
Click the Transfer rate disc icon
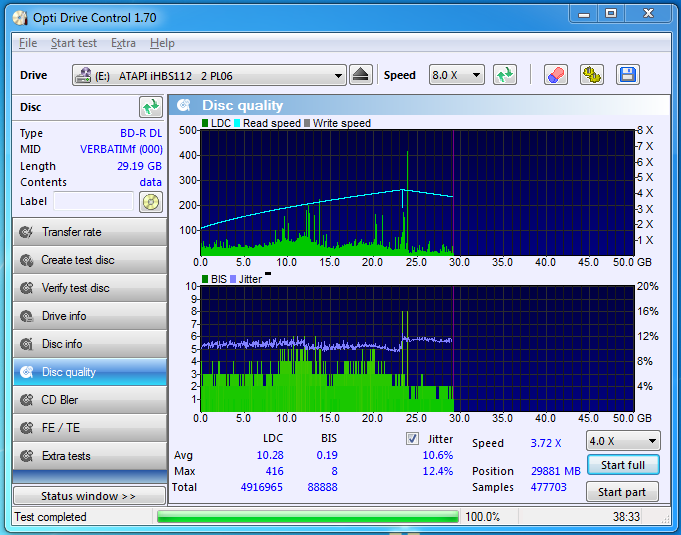26,232
